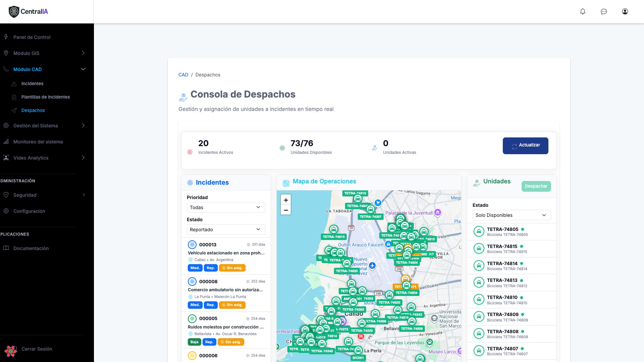Click the Actualizar button
This screenshot has width=644, height=362.
(x=525, y=146)
